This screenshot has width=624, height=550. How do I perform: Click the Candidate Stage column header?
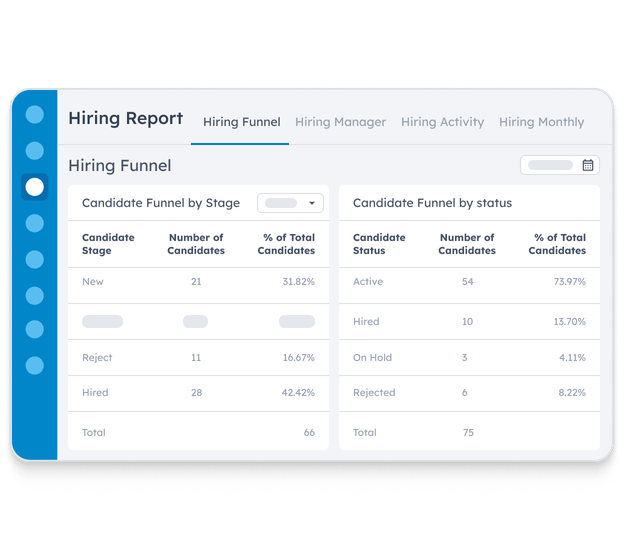[108, 244]
